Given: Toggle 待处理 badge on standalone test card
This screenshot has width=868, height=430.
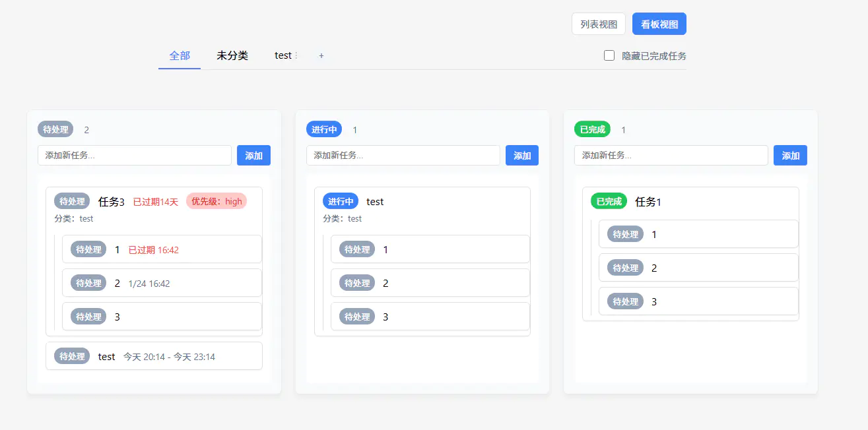Looking at the screenshot, I should (x=72, y=356).
